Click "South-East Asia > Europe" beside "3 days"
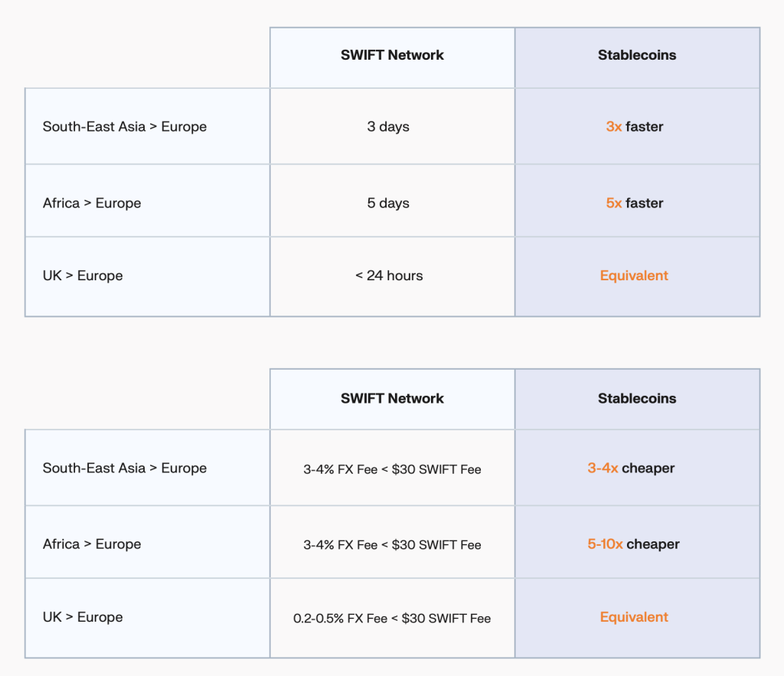This screenshot has width=784, height=676. [125, 126]
